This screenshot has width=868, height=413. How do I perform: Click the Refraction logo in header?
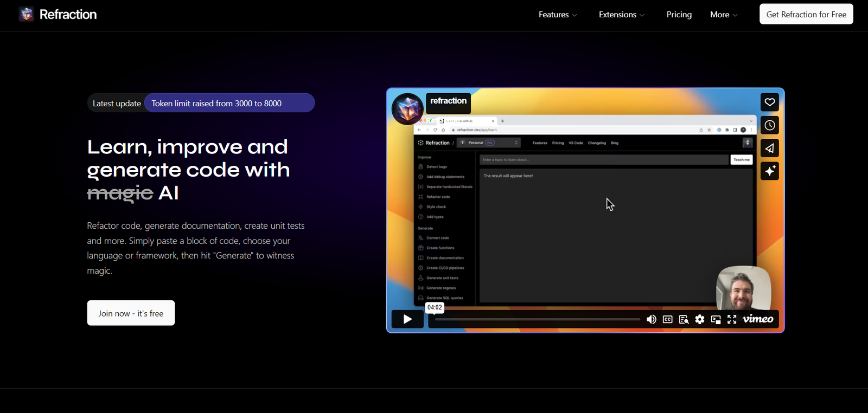click(58, 15)
